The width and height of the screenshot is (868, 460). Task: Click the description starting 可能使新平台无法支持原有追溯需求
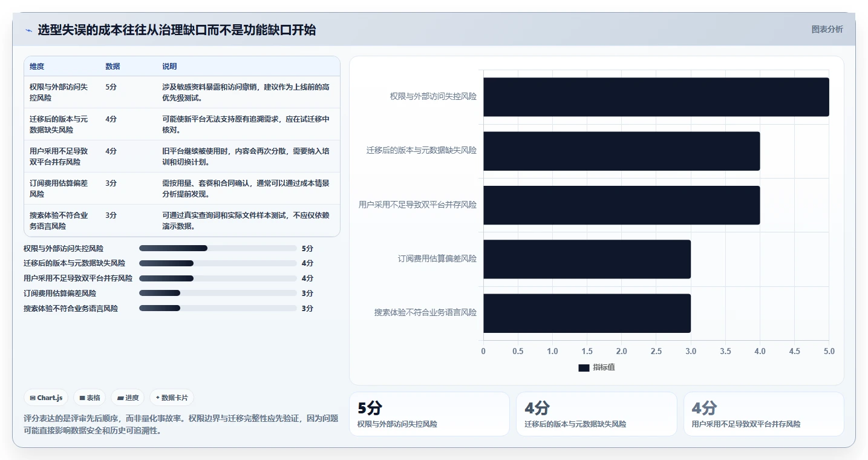coord(246,124)
